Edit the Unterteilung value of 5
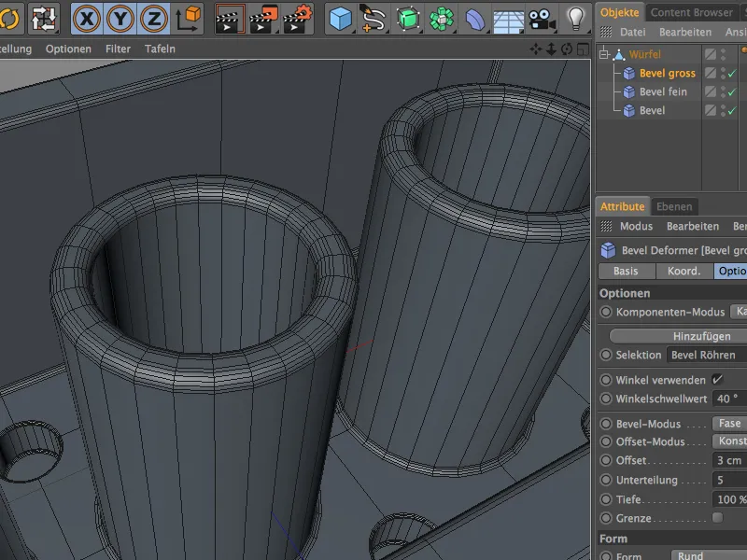This screenshot has height=560, width=747. click(x=729, y=480)
